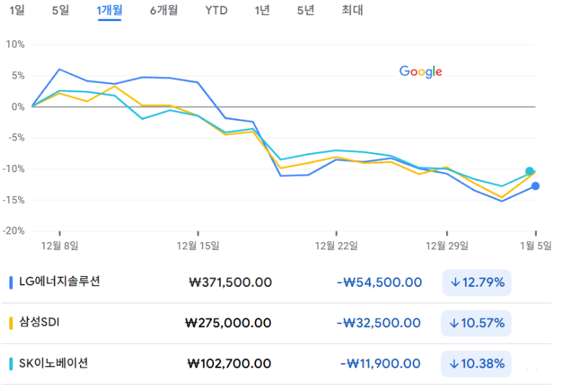565x392 pixels.
Task: Open the 6개월 chart range
Action: pos(164,11)
